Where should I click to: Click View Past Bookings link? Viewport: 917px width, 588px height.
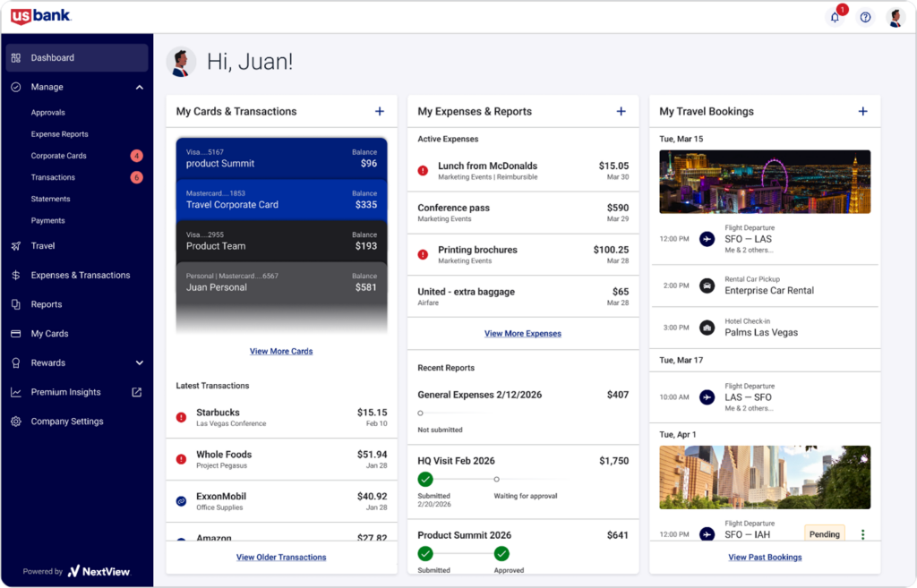(765, 558)
